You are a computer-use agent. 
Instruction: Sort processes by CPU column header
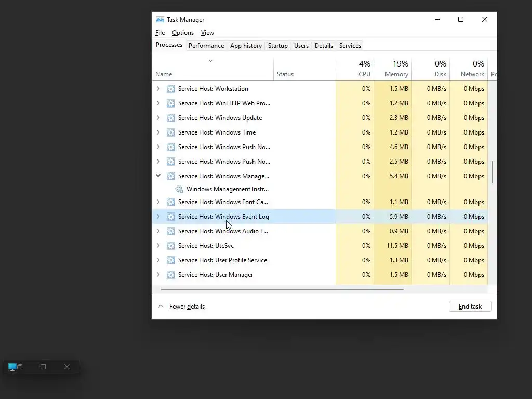(355, 69)
